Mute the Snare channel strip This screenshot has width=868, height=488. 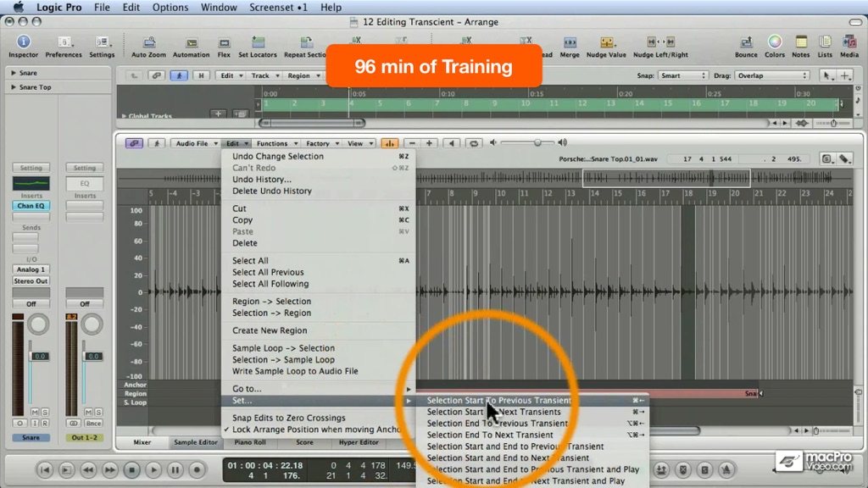35,413
